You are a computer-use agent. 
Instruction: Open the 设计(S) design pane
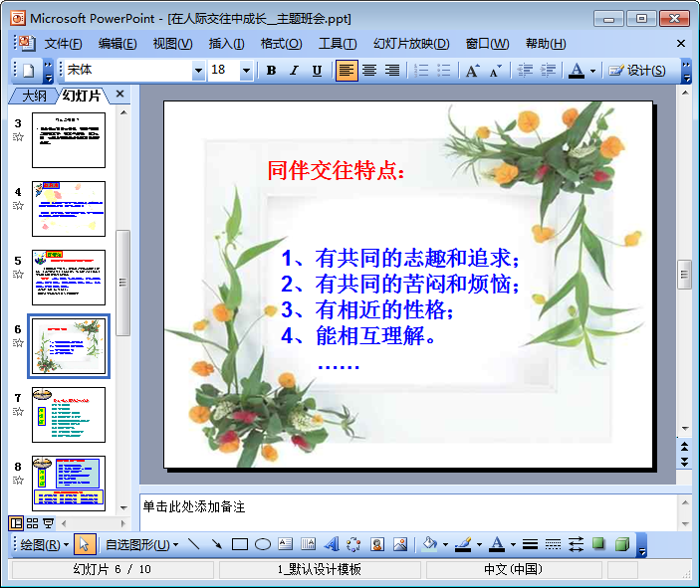pos(637,71)
